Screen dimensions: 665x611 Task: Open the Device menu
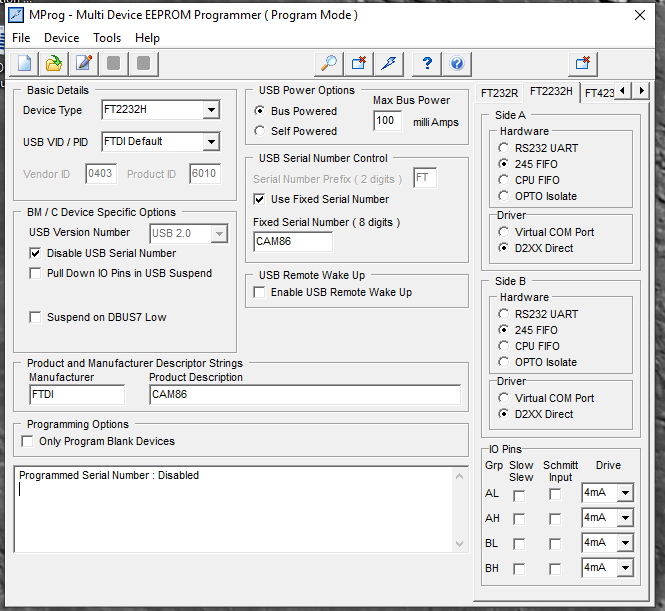point(61,38)
